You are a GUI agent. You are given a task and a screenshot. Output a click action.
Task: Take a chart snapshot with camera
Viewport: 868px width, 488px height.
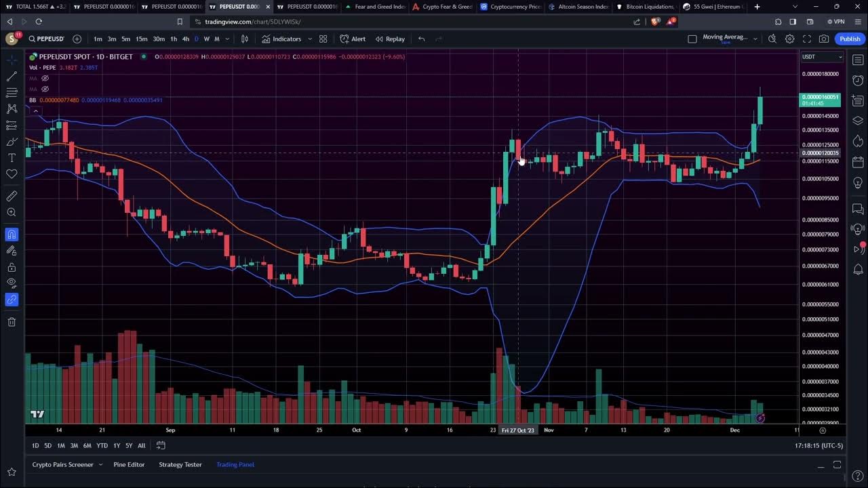click(x=824, y=39)
